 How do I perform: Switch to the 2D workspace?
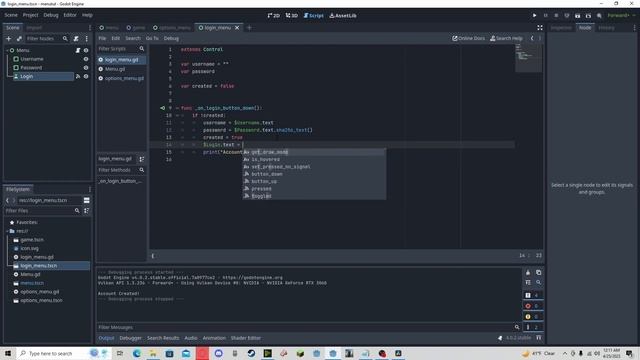tap(273, 16)
